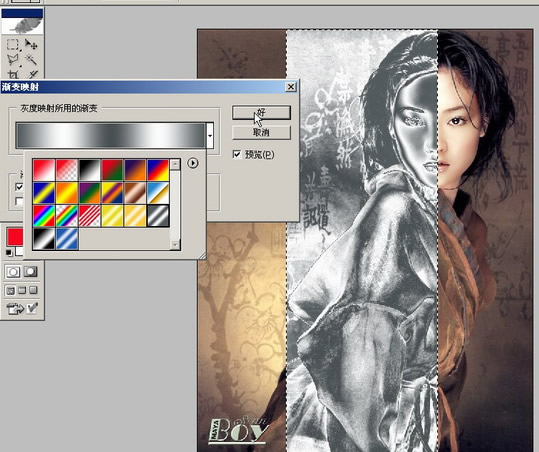
Task: Select the Polygonal Lasso tool
Action: click(13, 60)
